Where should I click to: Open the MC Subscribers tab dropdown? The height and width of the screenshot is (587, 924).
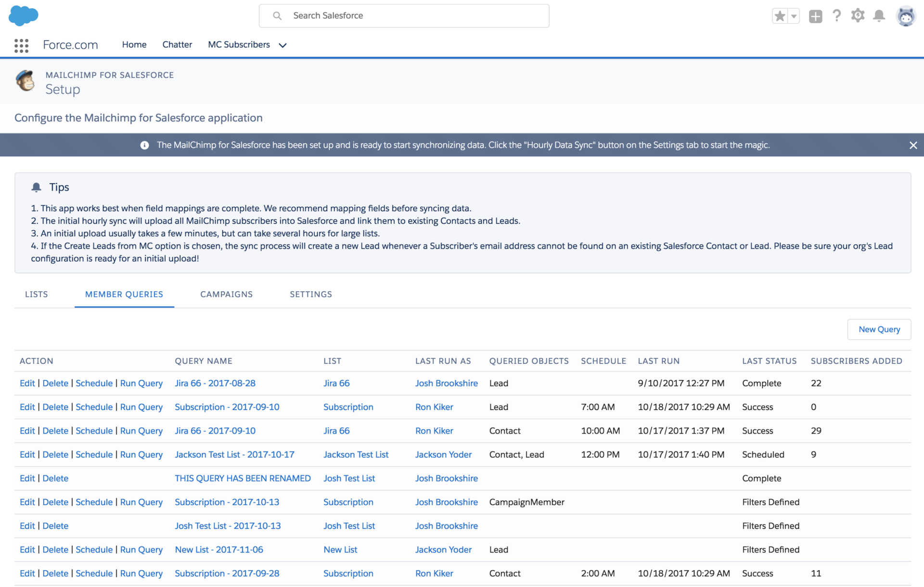point(282,45)
